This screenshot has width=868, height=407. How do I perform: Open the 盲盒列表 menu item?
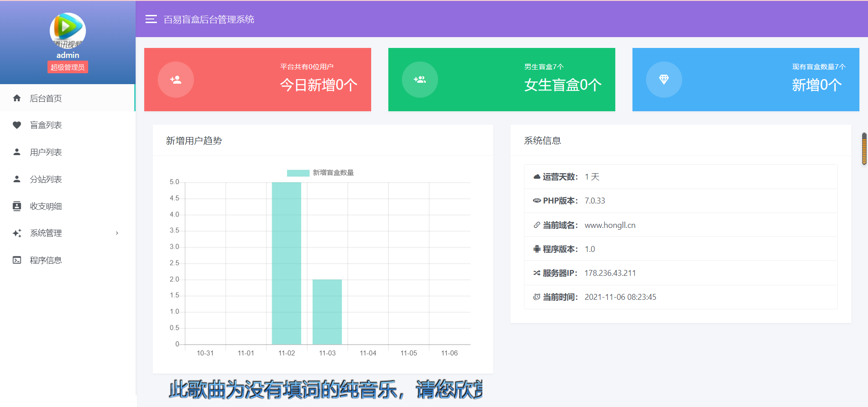click(46, 125)
